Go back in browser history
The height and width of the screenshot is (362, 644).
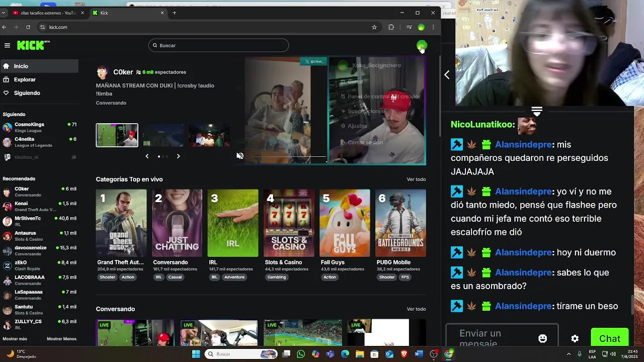tap(5, 27)
